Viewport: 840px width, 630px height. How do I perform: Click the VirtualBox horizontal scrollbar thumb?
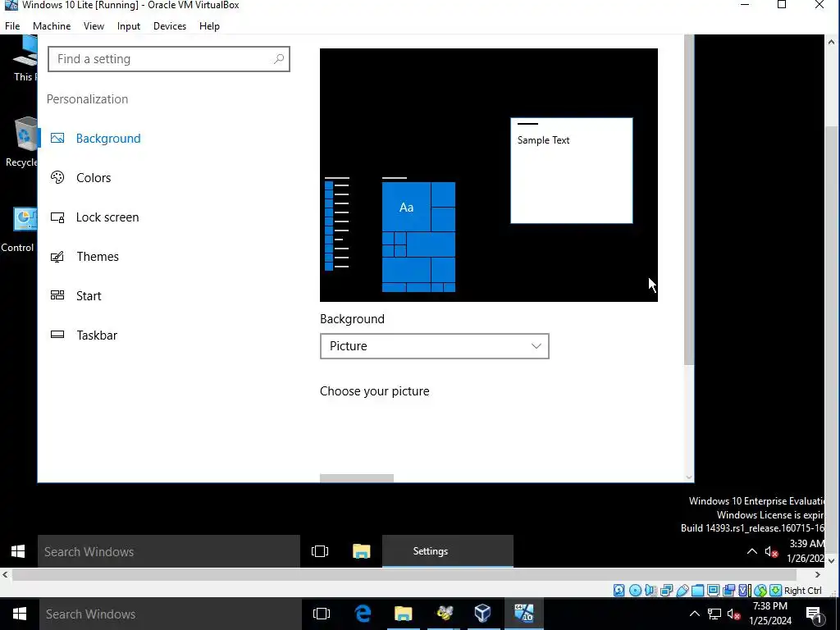404,575
